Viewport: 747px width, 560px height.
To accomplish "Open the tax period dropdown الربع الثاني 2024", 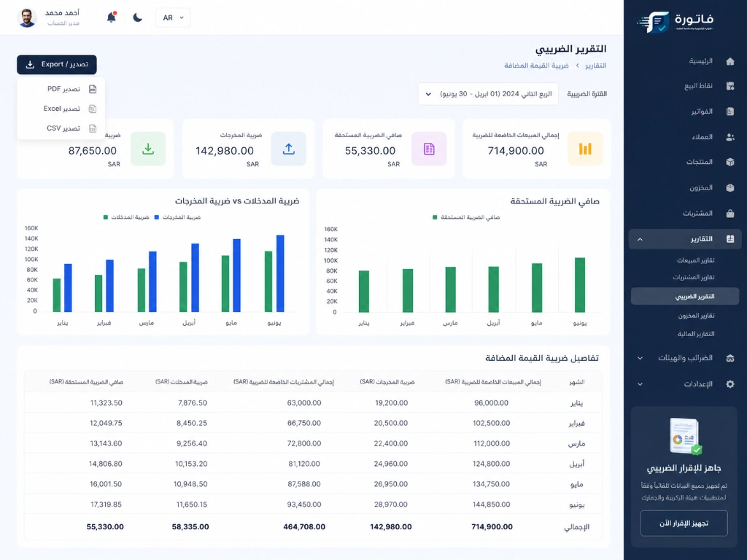I will (488, 94).
